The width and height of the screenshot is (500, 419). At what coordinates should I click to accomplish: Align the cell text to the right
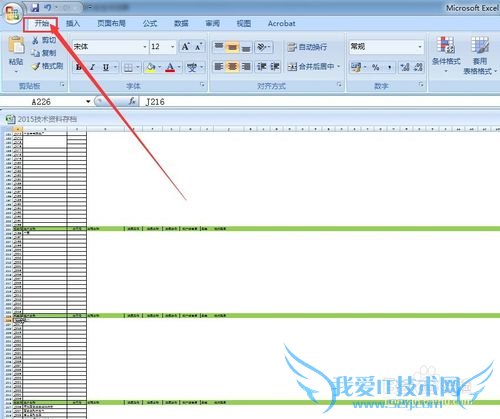point(246,67)
